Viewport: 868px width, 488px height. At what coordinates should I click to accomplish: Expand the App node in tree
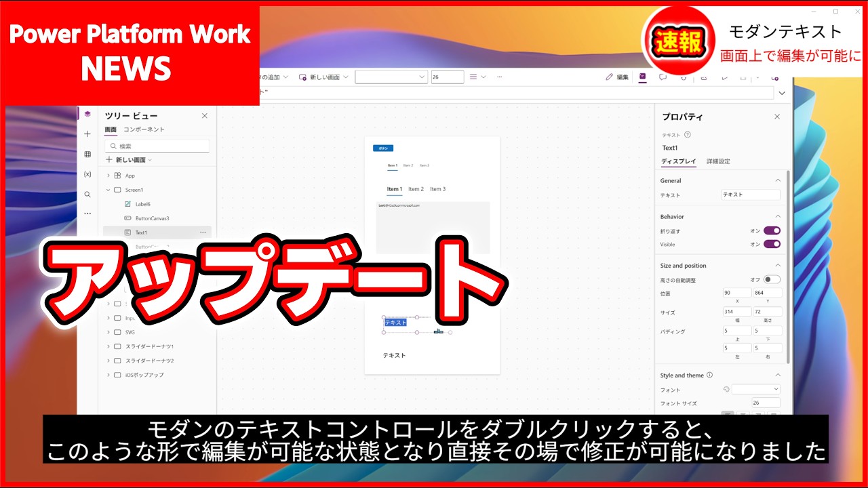click(108, 176)
